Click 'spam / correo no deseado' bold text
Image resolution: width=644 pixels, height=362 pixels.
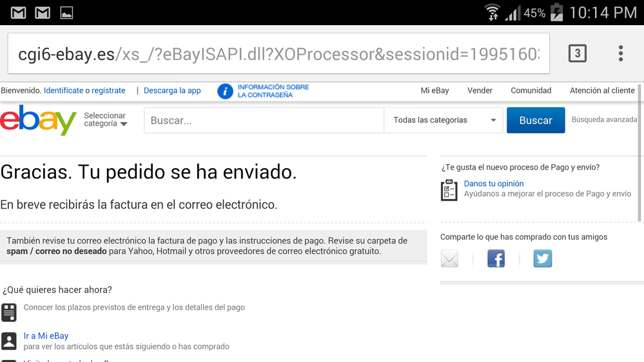click(x=57, y=251)
